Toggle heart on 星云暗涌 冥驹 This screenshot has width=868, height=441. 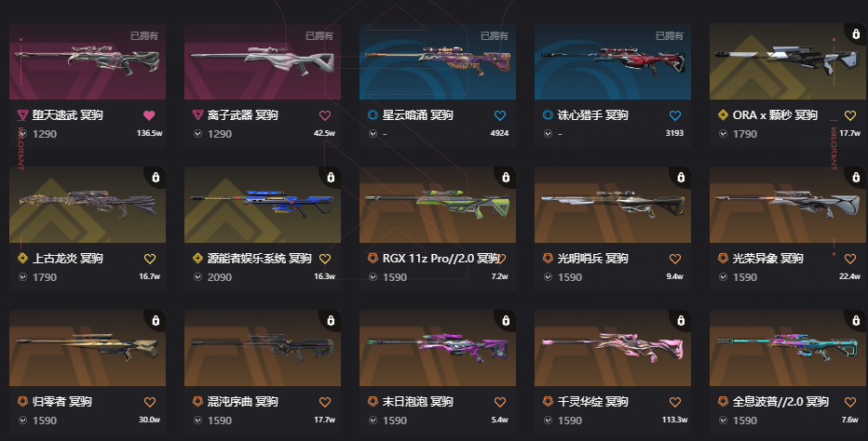point(500,115)
